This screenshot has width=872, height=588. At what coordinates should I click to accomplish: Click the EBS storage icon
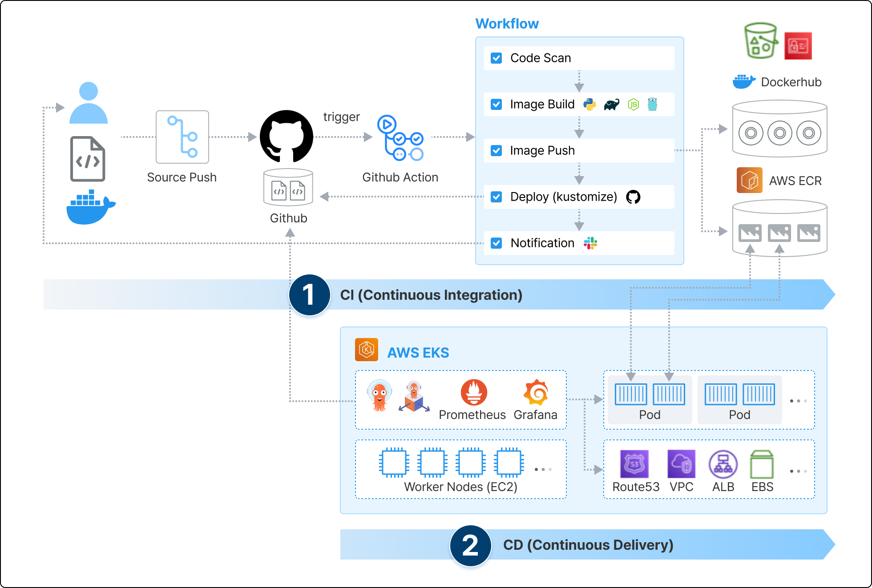[x=762, y=464]
